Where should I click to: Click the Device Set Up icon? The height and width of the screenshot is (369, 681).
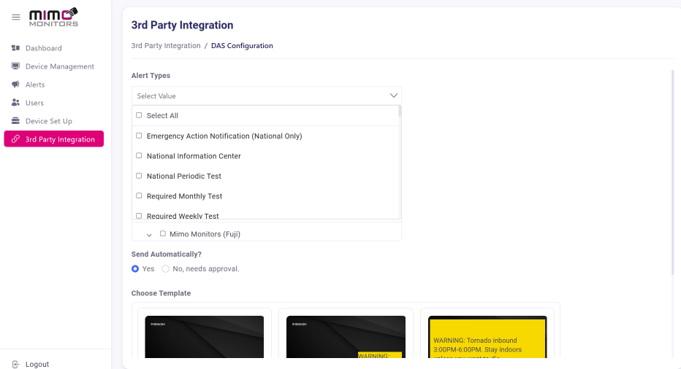[x=16, y=121]
